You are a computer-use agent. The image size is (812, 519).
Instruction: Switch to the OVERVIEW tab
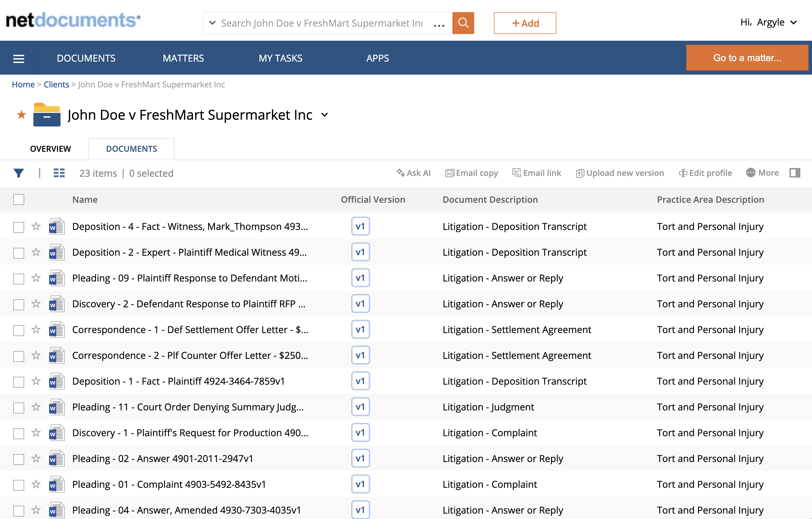(50, 149)
